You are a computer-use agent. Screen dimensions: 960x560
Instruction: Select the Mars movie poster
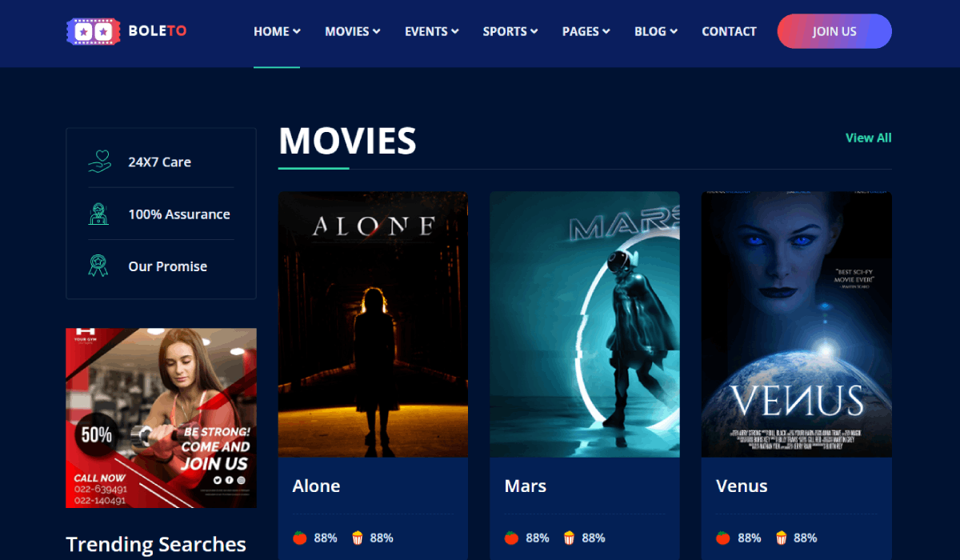585,325
